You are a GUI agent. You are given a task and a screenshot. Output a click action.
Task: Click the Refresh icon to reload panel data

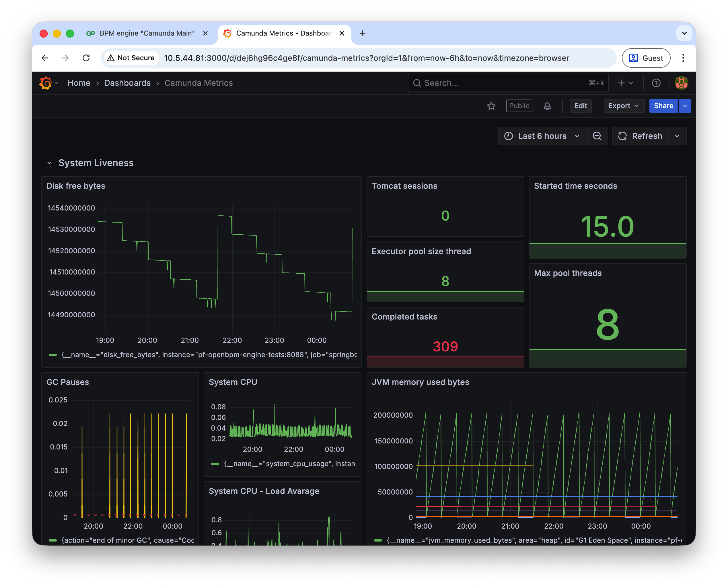tap(622, 136)
